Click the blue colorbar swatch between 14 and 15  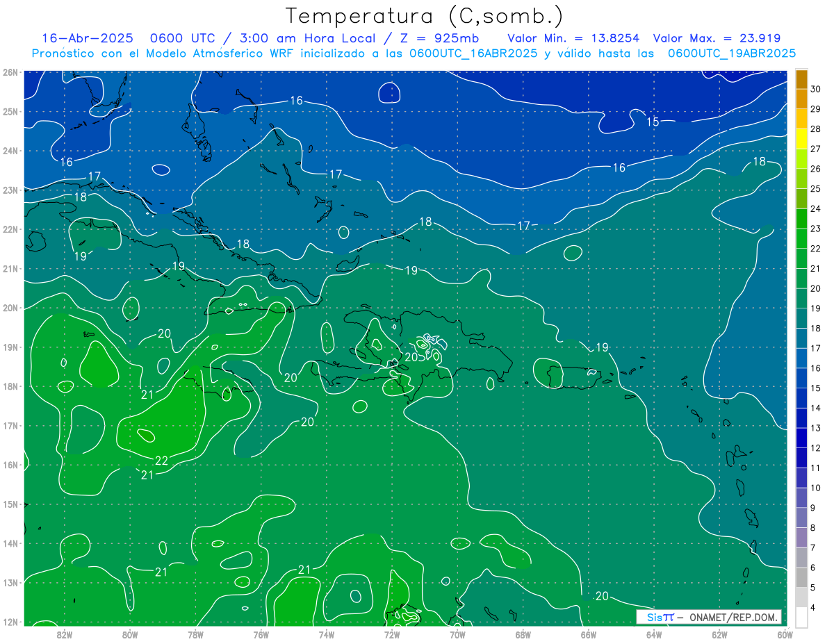point(802,397)
